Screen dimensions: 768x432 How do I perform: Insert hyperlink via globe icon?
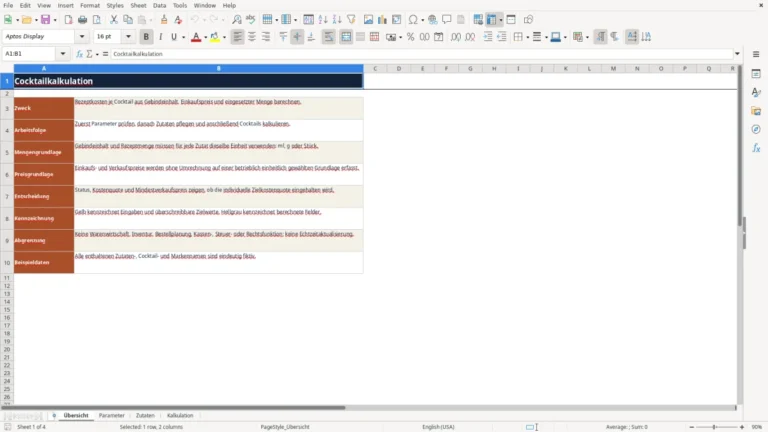pos(432,20)
